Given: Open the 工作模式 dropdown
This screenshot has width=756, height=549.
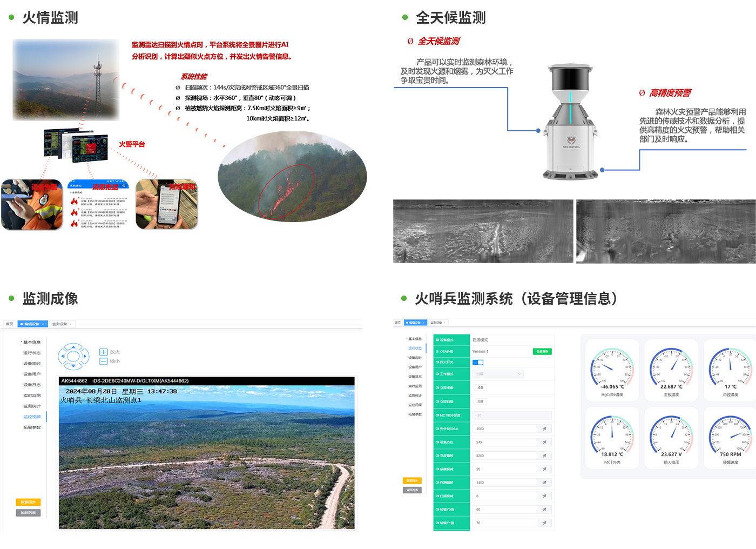Looking at the screenshot, I should [498, 374].
